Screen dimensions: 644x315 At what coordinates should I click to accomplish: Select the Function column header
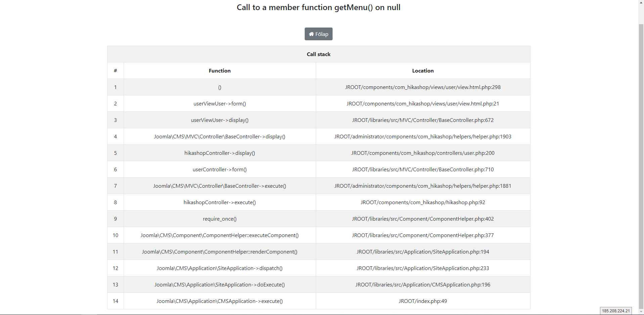coord(219,71)
